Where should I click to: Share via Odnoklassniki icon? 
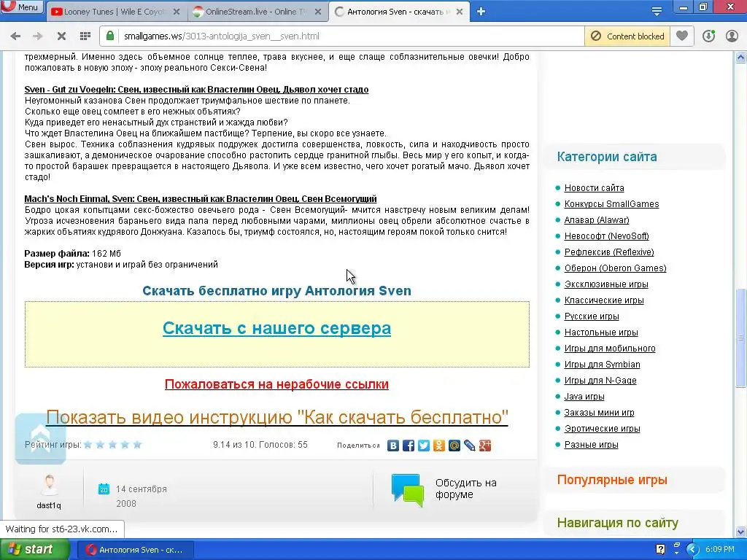[x=438, y=446]
